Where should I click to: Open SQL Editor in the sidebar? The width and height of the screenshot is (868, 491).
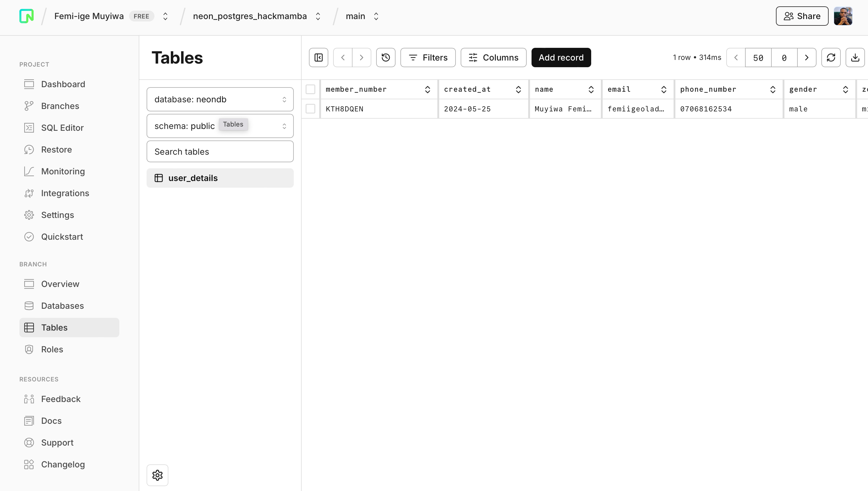[x=62, y=128]
